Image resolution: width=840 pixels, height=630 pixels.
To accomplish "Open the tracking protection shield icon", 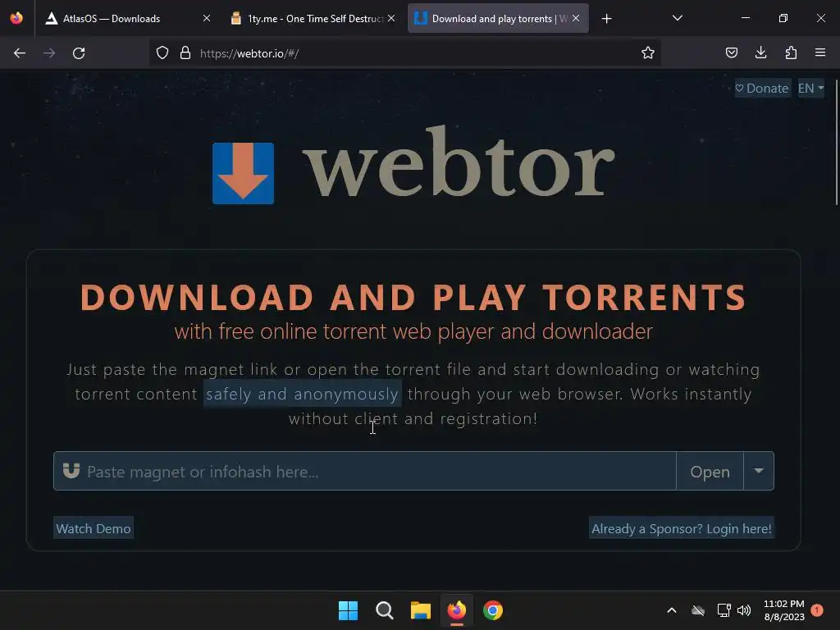I will 162,53.
